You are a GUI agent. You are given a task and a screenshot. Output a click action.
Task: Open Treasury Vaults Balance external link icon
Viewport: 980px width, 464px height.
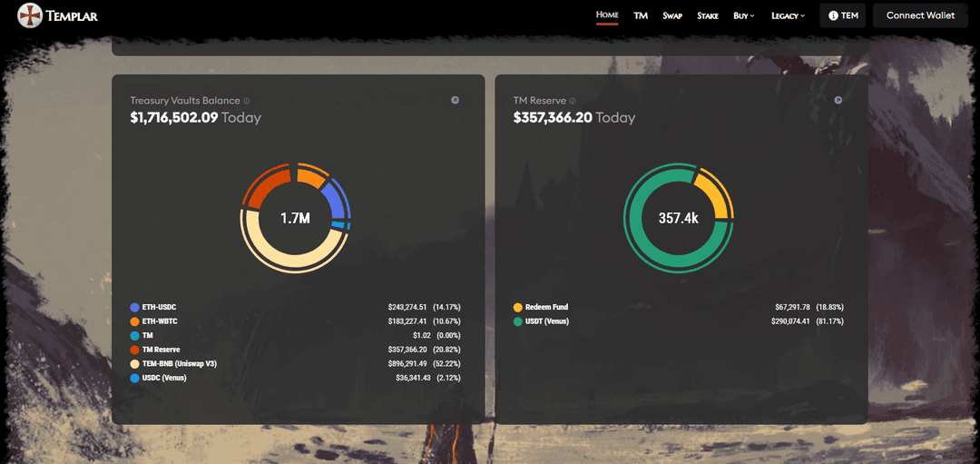456,100
